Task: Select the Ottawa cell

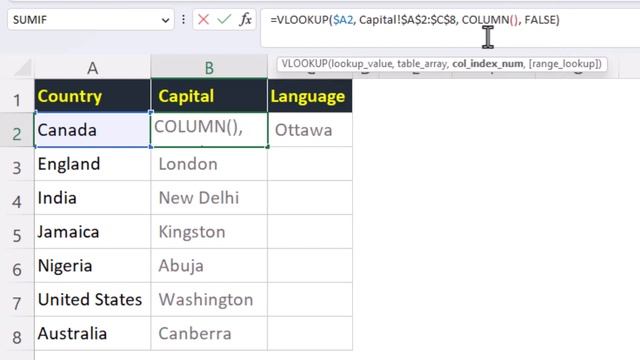Action: point(310,130)
